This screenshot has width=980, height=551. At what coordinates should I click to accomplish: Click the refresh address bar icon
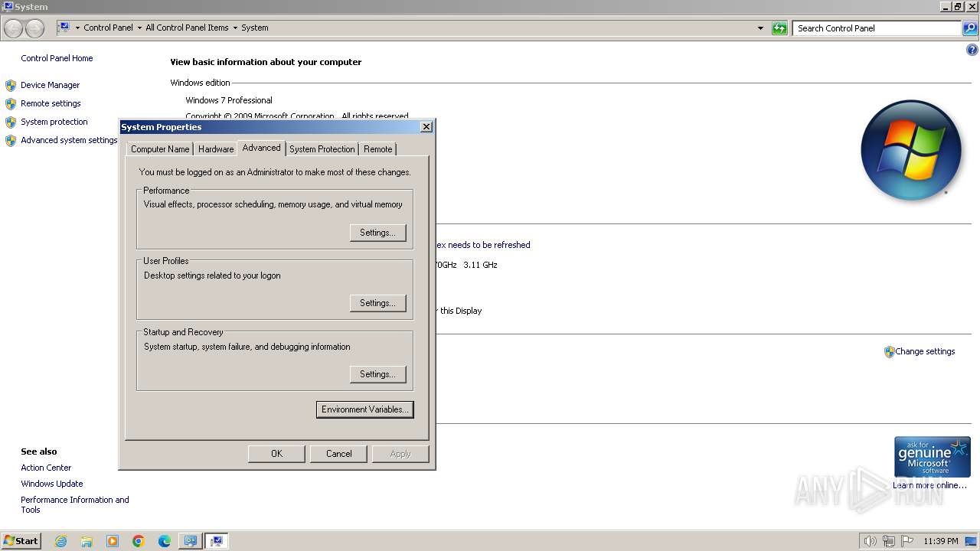[779, 28]
